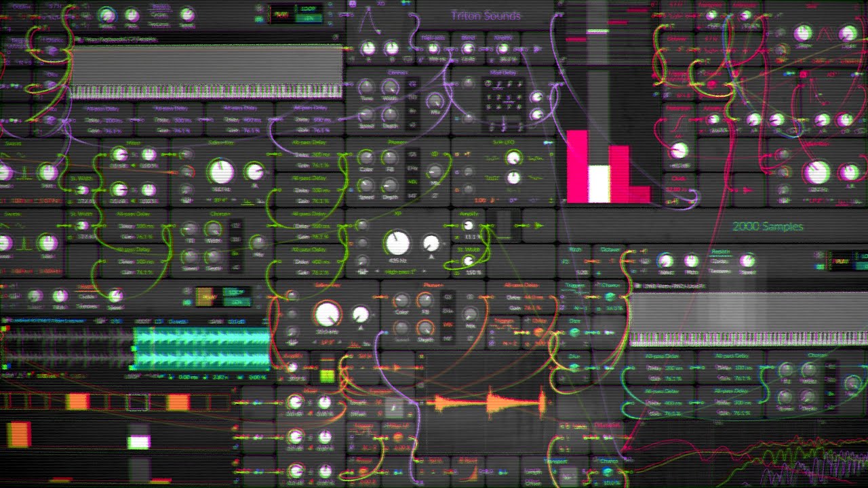This screenshot has height=488, width=868.
Task: Click the keyboard strip beneath the 2000 Samples sampler
Action: [748, 339]
